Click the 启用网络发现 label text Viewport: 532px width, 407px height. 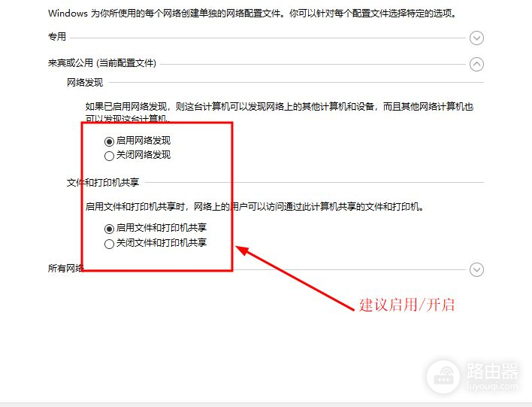[144, 141]
